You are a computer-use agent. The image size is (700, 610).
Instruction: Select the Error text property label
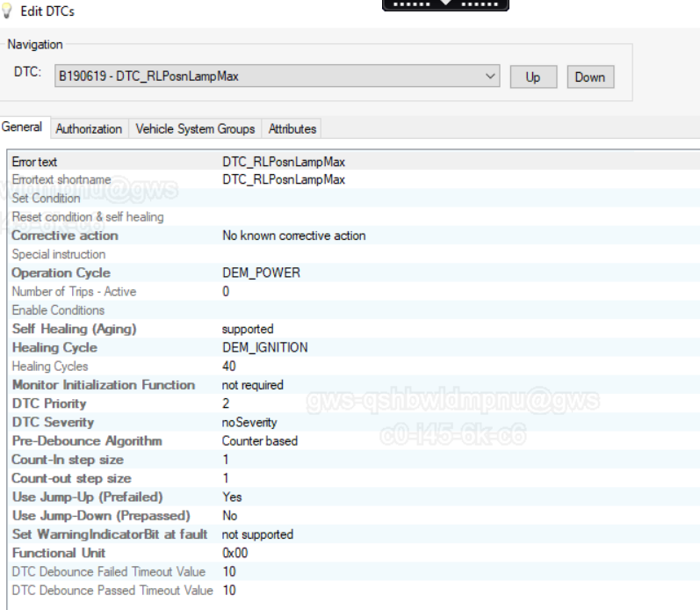34,162
